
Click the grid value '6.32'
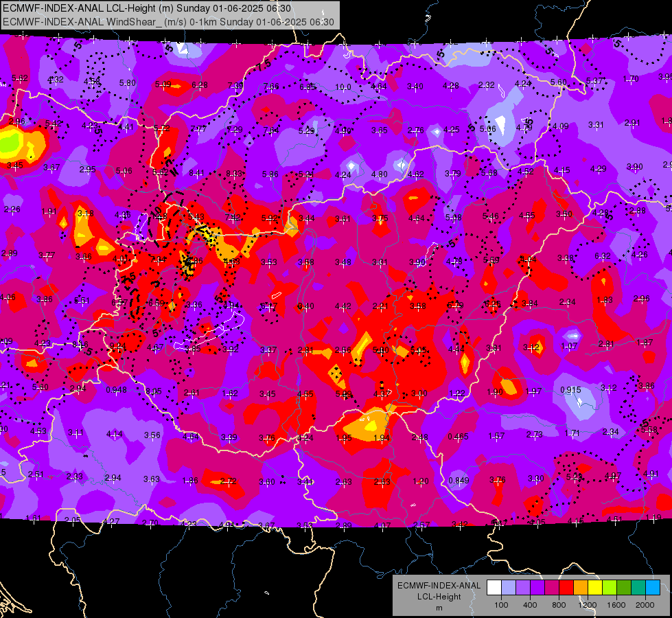point(602,256)
